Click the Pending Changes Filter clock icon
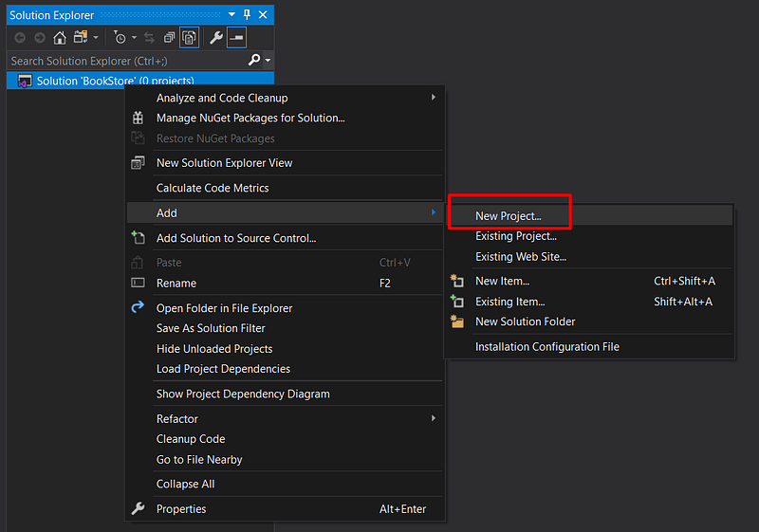Image resolution: width=759 pixels, height=532 pixels. 120,37
